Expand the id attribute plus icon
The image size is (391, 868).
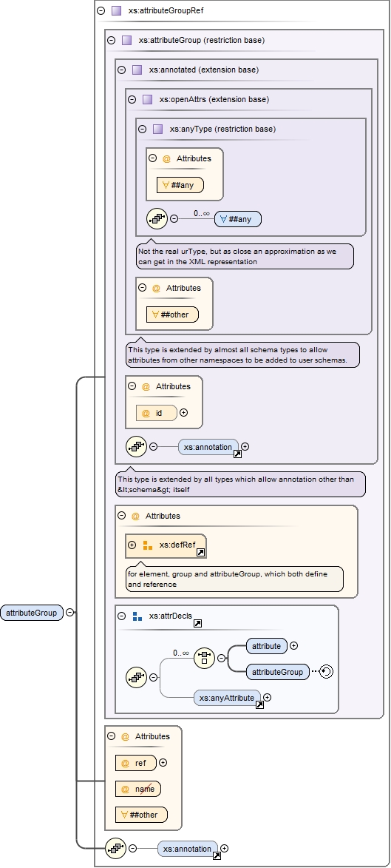pos(183,412)
